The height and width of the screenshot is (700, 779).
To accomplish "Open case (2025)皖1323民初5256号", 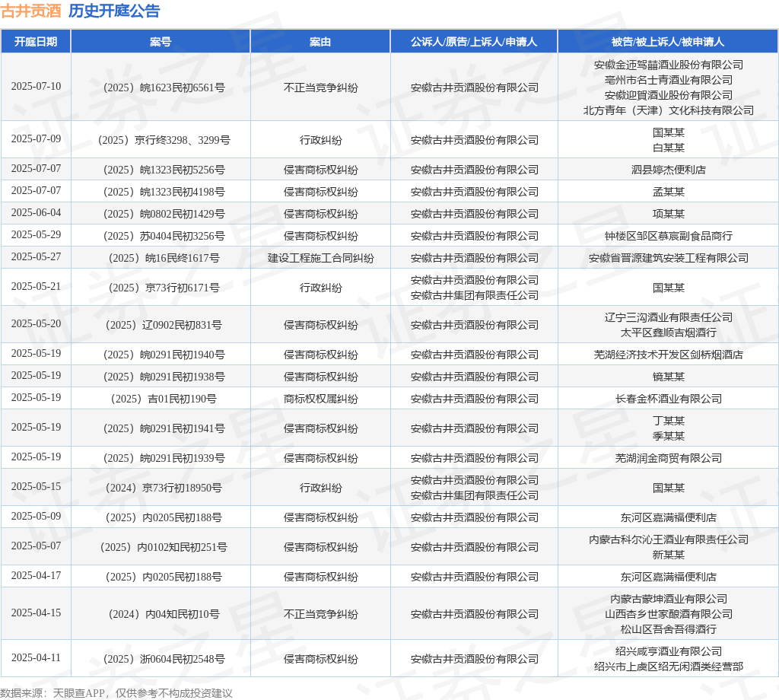I will click(164, 170).
